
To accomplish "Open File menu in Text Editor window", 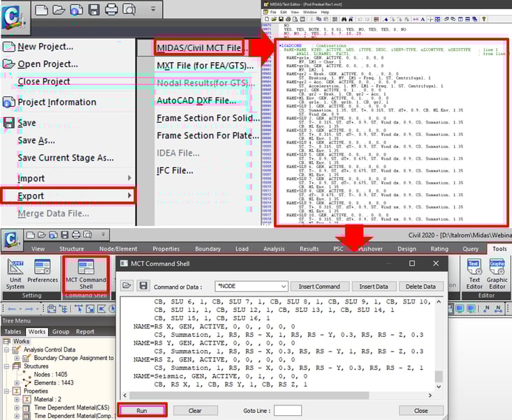I will click(273, 12).
